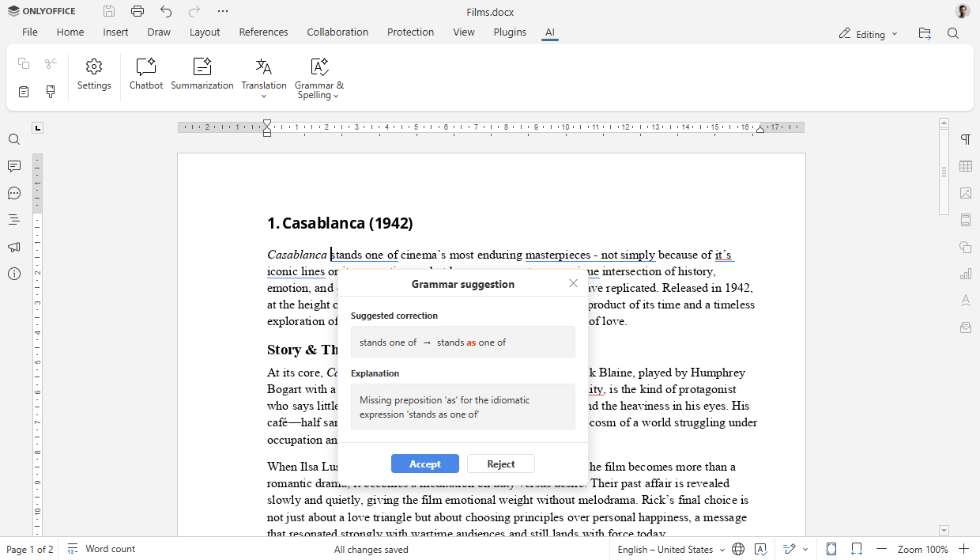
Task: Toggle Fit to page view
Action: click(x=831, y=549)
